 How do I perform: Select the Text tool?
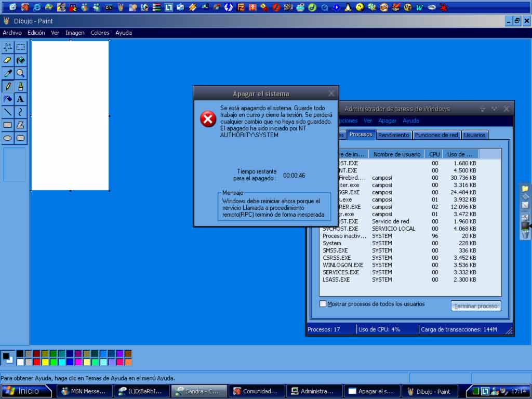click(x=20, y=99)
